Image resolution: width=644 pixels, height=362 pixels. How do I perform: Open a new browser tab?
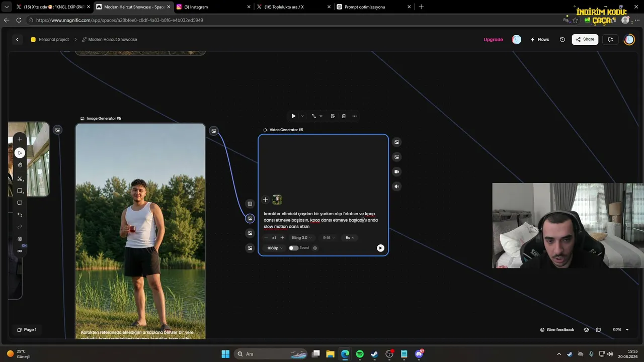tap(421, 7)
